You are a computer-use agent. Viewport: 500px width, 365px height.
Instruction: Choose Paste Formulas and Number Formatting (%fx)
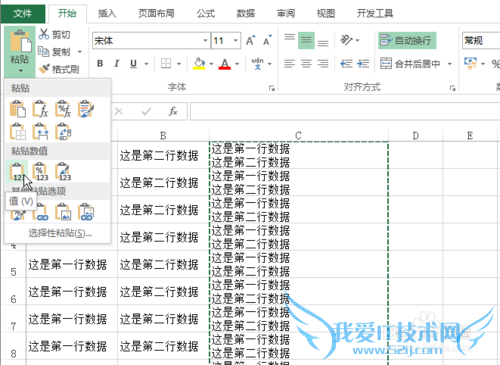tap(63, 109)
